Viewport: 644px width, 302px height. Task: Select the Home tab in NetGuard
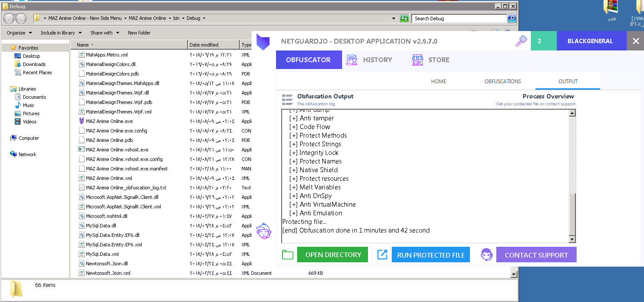click(438, 82)
